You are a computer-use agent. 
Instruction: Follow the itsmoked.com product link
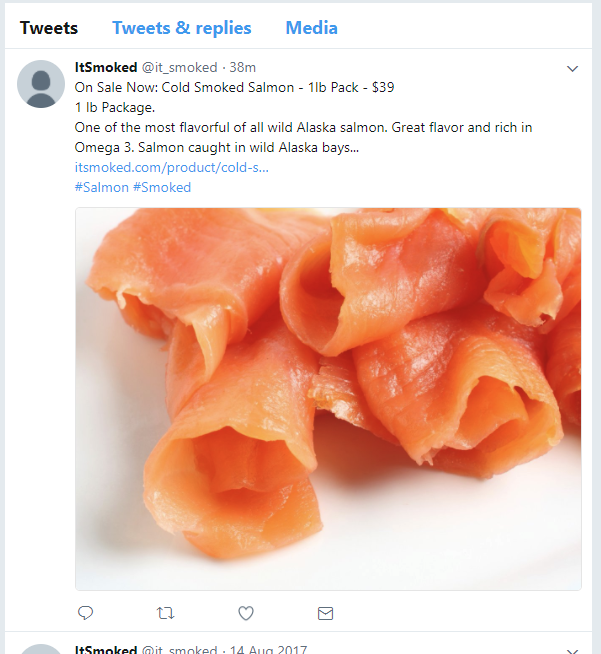172,167
